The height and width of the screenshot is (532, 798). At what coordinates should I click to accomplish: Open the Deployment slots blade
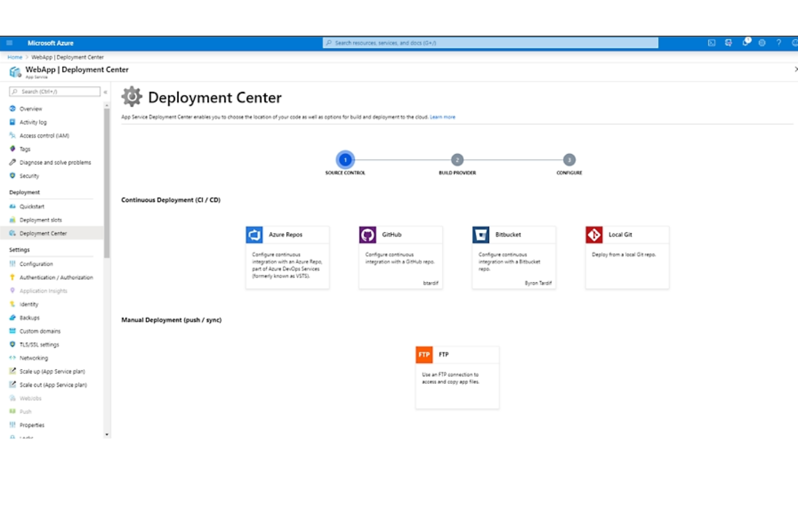[40, 220]
